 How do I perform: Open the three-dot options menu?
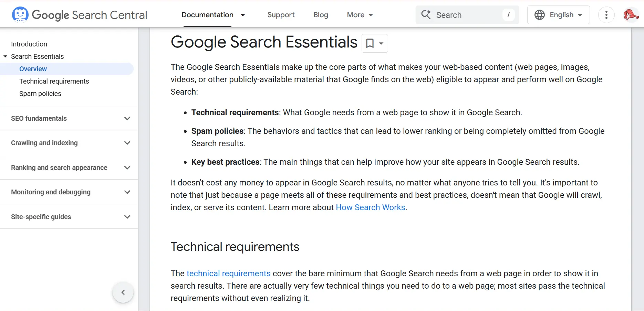click(x=606, y=15)
